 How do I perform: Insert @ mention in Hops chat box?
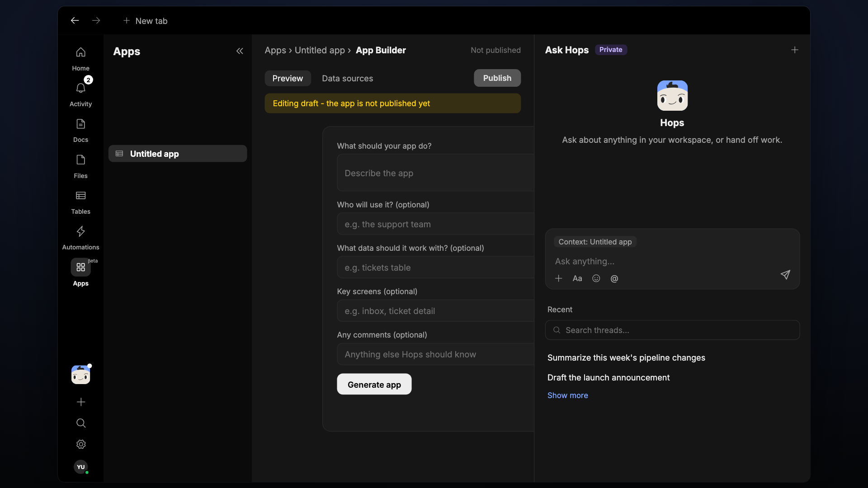[x=614, y=278]
